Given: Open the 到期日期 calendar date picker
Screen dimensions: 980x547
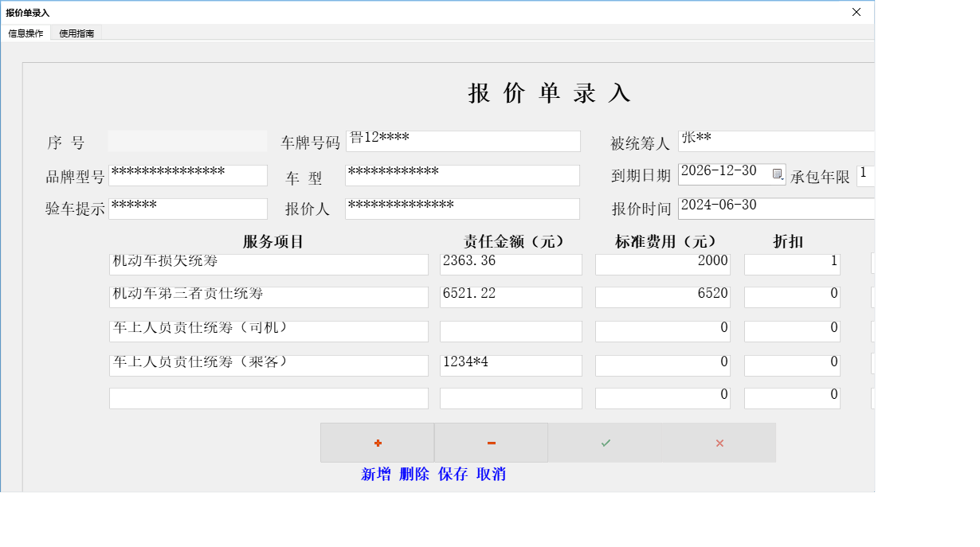Looking at the screenshot, I should click(x=778, y=173).
